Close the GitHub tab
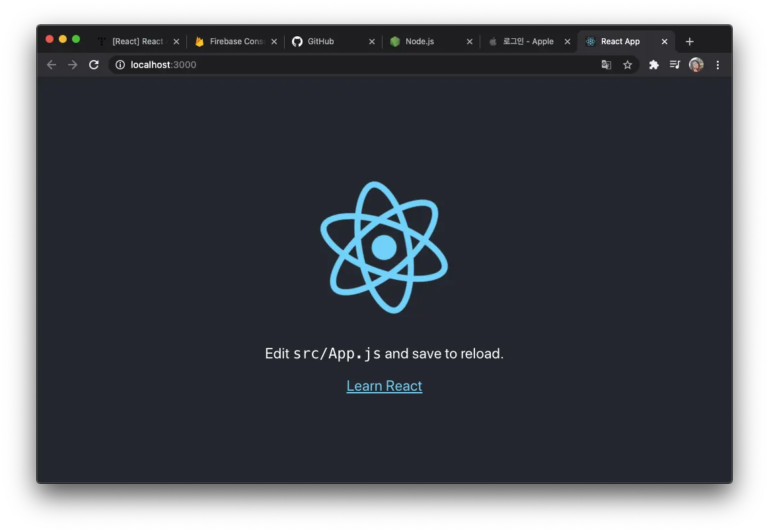Image resolution: width=769 pixels, height=532 pixels. click(x=372, y=42)
